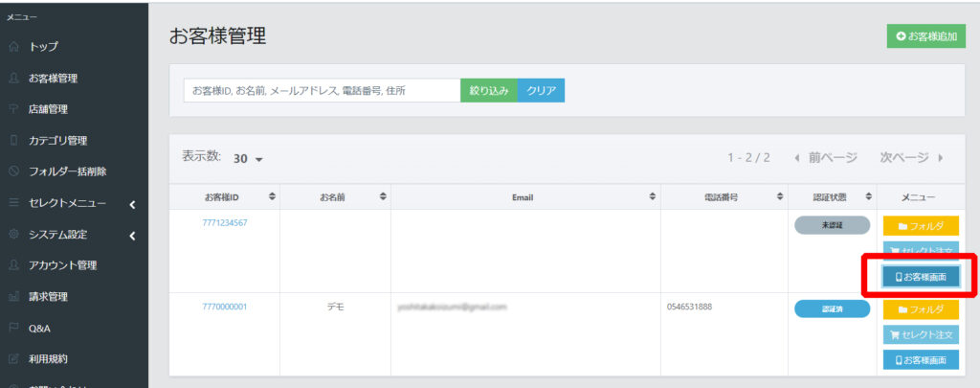The width and height of the screenshot is (980, 388).
Task: Open customer ID 7770000001 link
Action: point(224,307)
